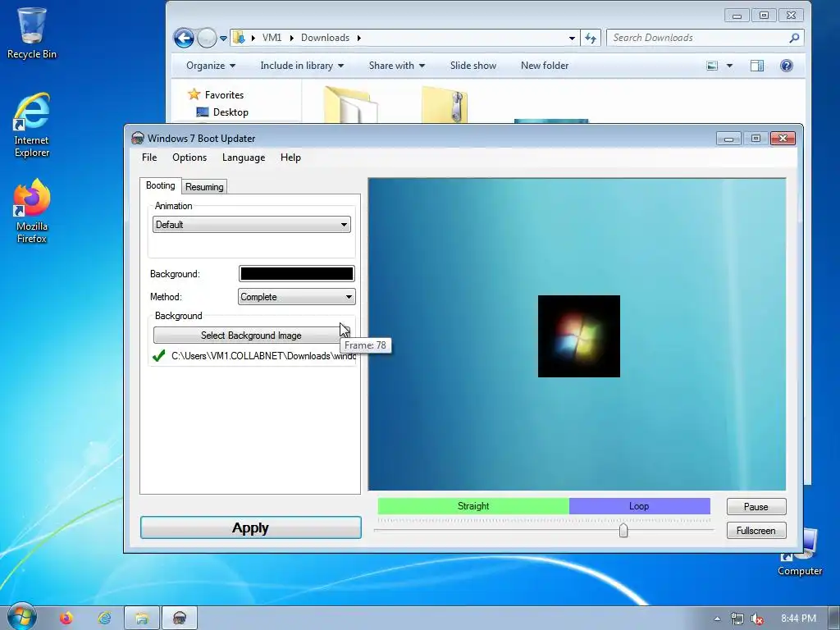The width and height of the screenshot is (840, 630).
Task: Open the address bar history dropdown
Action: click(572, 38)
